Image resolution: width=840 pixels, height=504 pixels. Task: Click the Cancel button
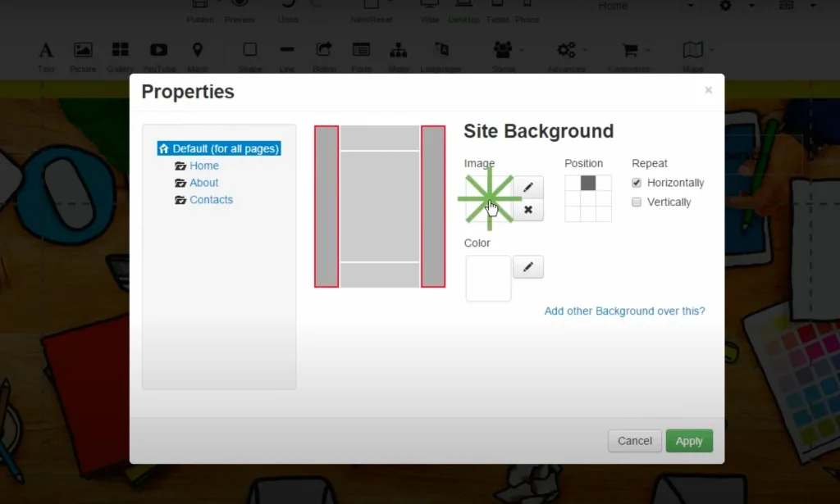635,441
